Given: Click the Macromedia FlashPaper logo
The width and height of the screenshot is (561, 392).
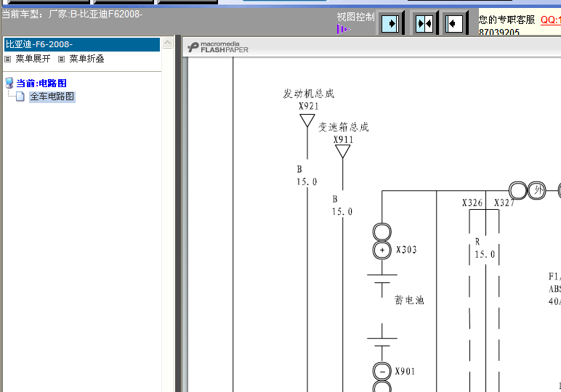Looking at the screenshot, I should point(218,47).
